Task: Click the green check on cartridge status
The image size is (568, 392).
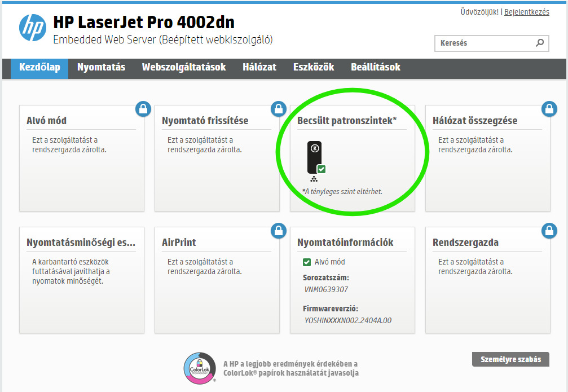Action: [322, 169]
